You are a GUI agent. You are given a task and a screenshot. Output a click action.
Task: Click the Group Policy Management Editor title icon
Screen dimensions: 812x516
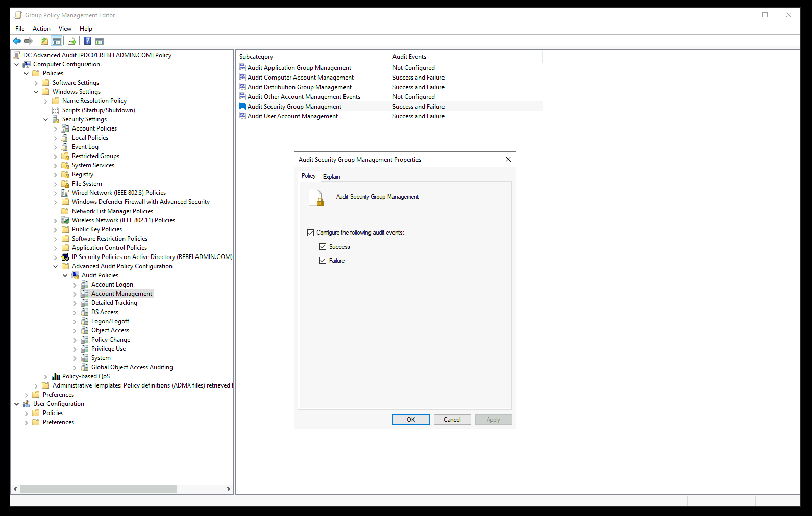[x=18, y=15]
